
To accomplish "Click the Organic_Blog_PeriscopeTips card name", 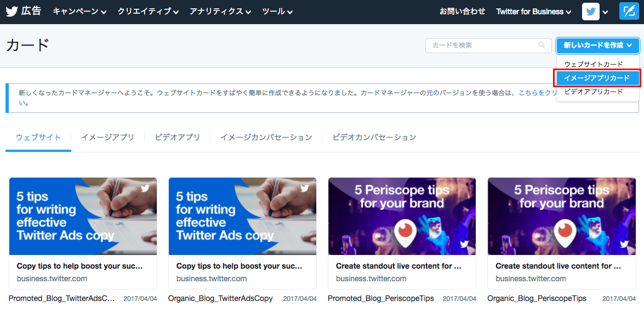I will coord(537,299).
